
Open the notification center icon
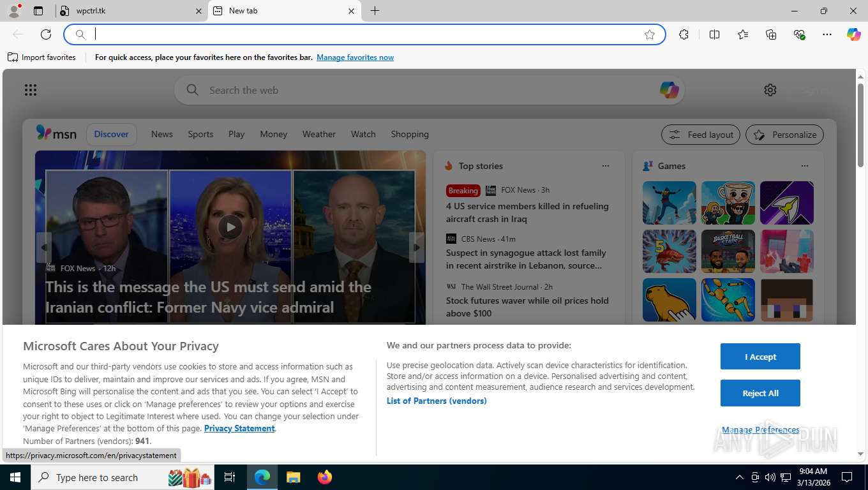point(847,477)
